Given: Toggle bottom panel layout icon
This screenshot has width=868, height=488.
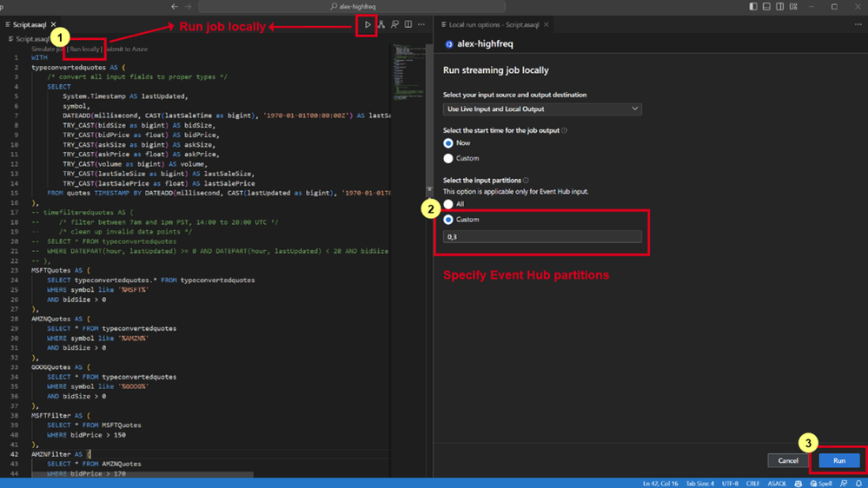Looking at the screenshot, I should pyautogui.click(x=766, y=7).
